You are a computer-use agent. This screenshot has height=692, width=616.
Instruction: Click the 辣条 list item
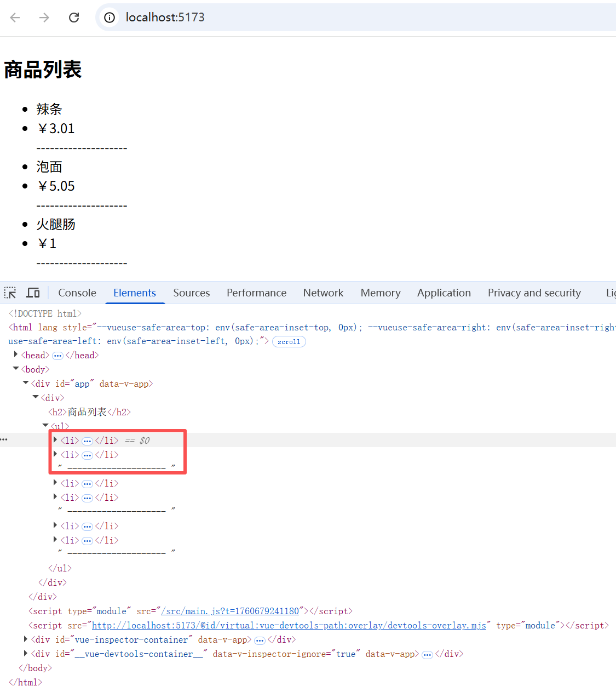[49, 109]
